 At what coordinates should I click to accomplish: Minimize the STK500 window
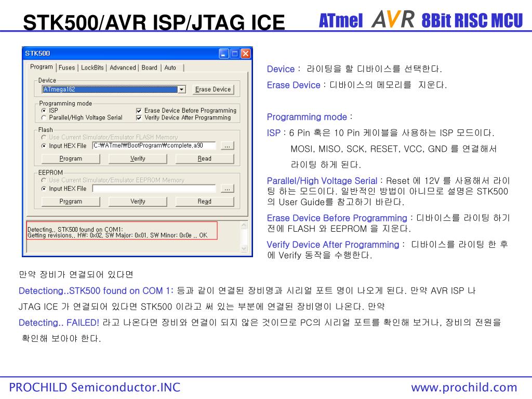tap(224, 54)
